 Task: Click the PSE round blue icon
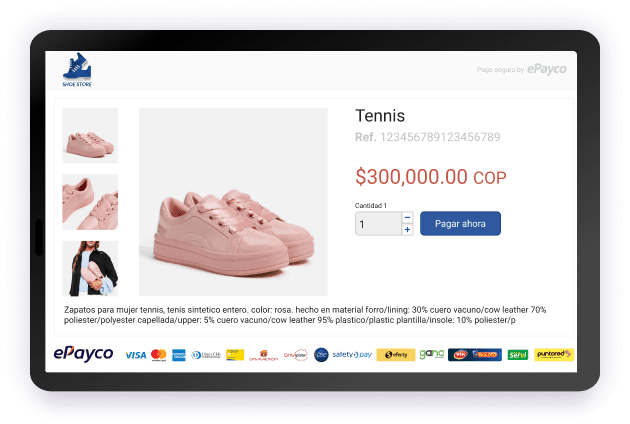pyautogui.click(x=321, y=355)
